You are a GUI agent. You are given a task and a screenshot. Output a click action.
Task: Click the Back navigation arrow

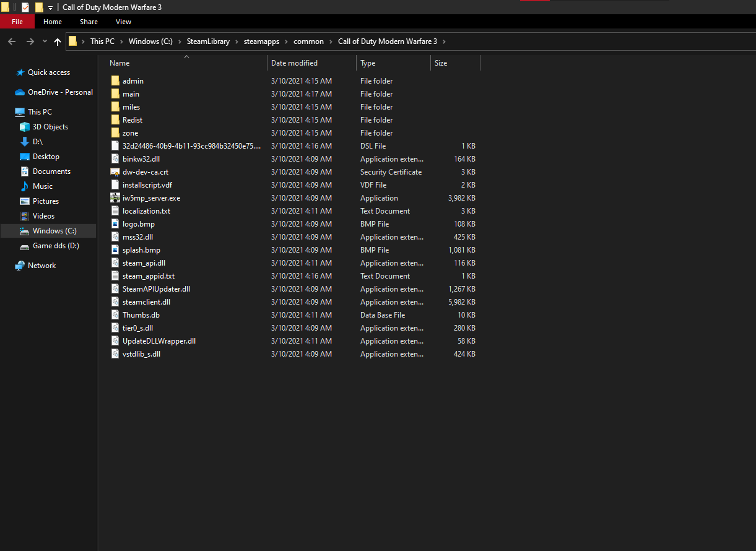(x=11, y=41)
